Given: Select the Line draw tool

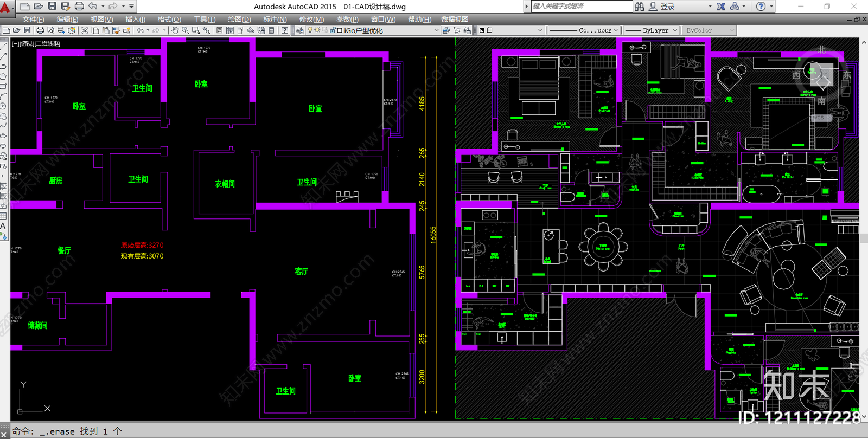Looking at the screenshot, I should tap(3, 47).
